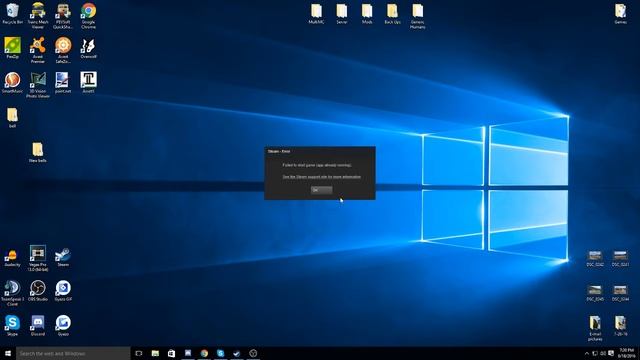The height and width of the screenshot is (360, 640).
Task: Switch to OBS Studio on the taskbar
Action: 253,353
